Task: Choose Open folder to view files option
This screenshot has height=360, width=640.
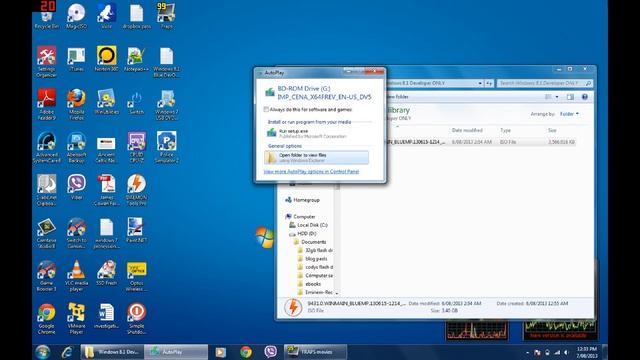Action: [x=317, y=158]
